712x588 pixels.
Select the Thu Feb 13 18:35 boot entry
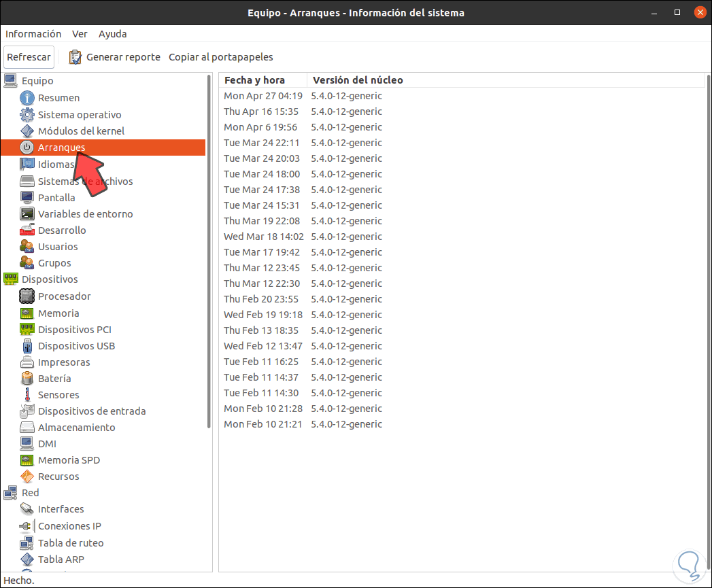click(x=462, y=330)
